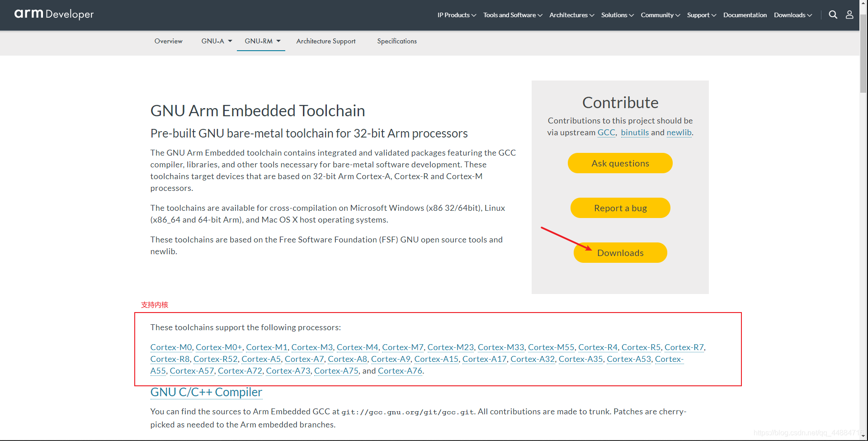The image size is (868, 441).
Task: Open the Cortex-A35 processor link
Action: click(x=581, y=359)
